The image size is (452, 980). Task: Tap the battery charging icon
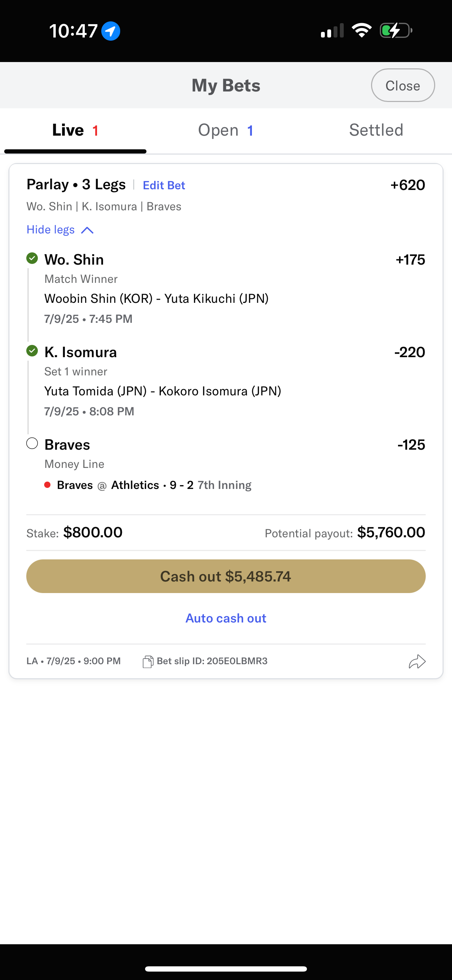[396, 30]
